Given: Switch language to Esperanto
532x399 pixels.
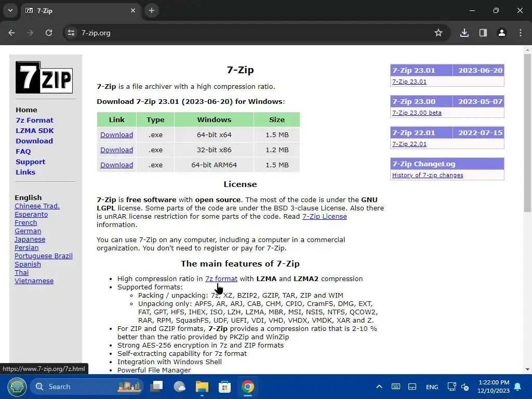Looking at the screenshot, I should [x=31, y=215].
